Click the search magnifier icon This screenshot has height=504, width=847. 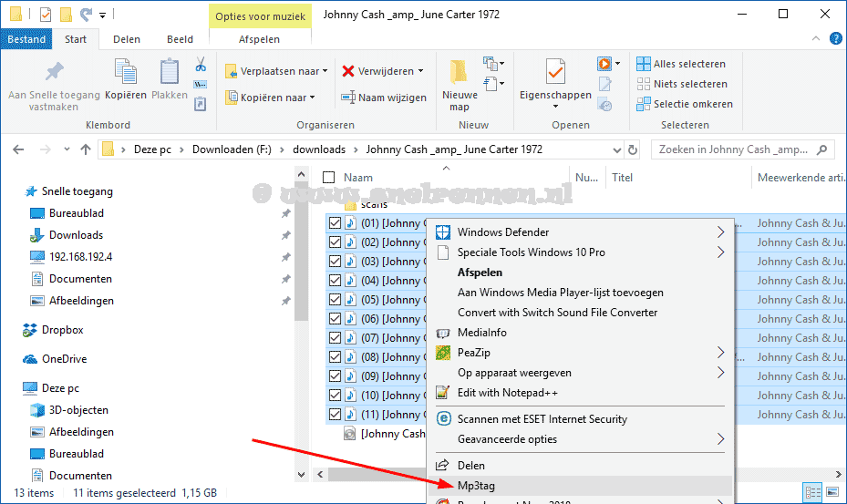tap(822, 149)
